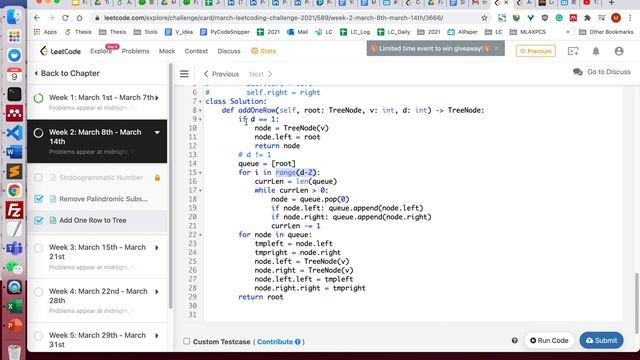Go back to the chapter list

67,73
